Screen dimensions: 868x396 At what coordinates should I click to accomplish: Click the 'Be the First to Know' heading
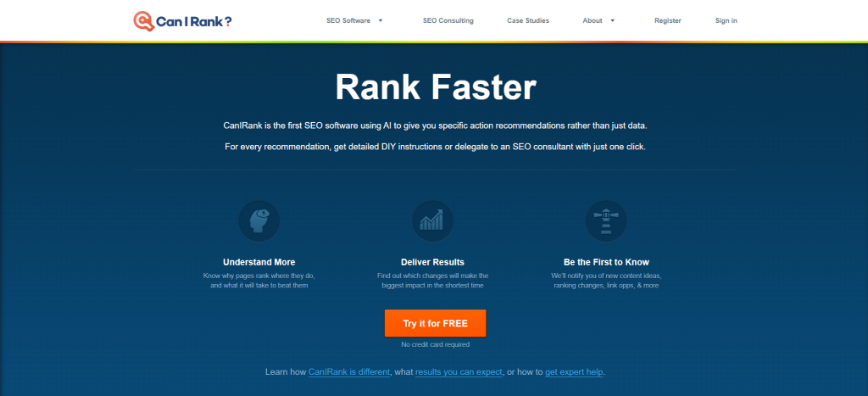pos(606,262)
